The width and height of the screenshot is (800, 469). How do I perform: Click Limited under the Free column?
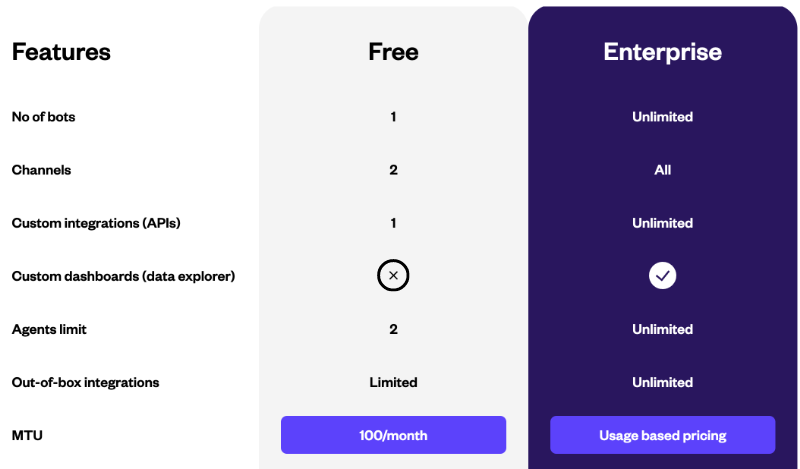point(393,382)
